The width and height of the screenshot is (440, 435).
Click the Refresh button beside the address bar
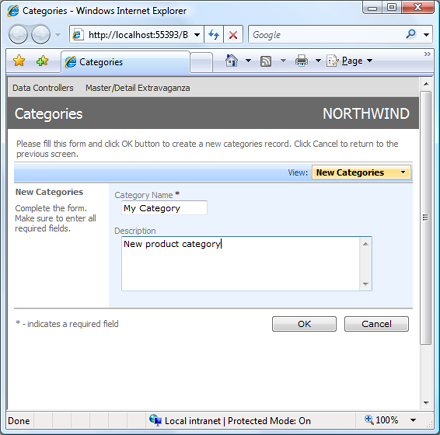tap(214, 35)
